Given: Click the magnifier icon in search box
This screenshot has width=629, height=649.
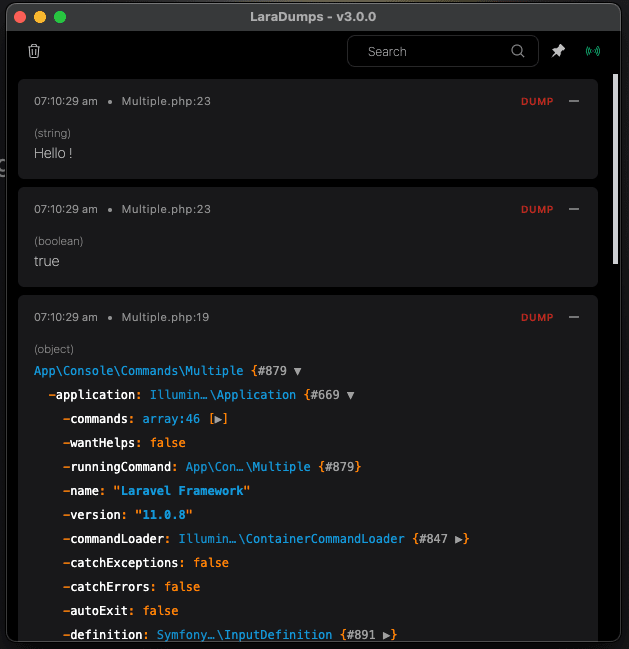Looking at the screenshot, I should [518, 51].
